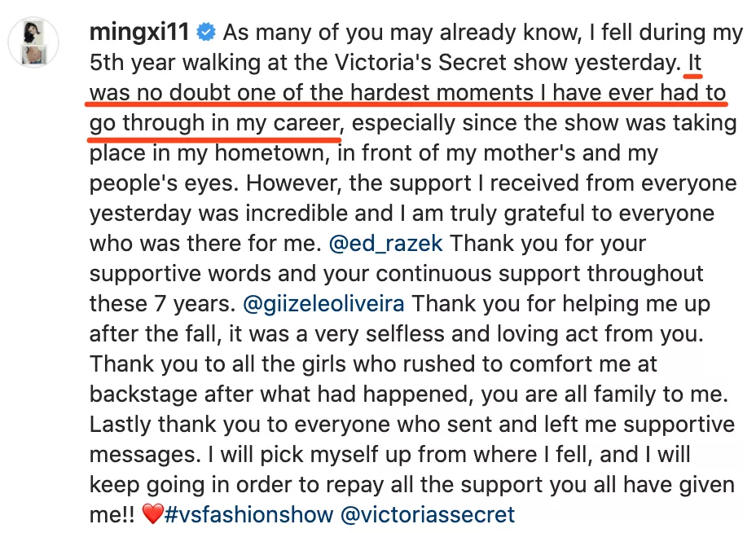Click the blue verified badge icon
The image size is (756, 533).
(x=206, y=33)
